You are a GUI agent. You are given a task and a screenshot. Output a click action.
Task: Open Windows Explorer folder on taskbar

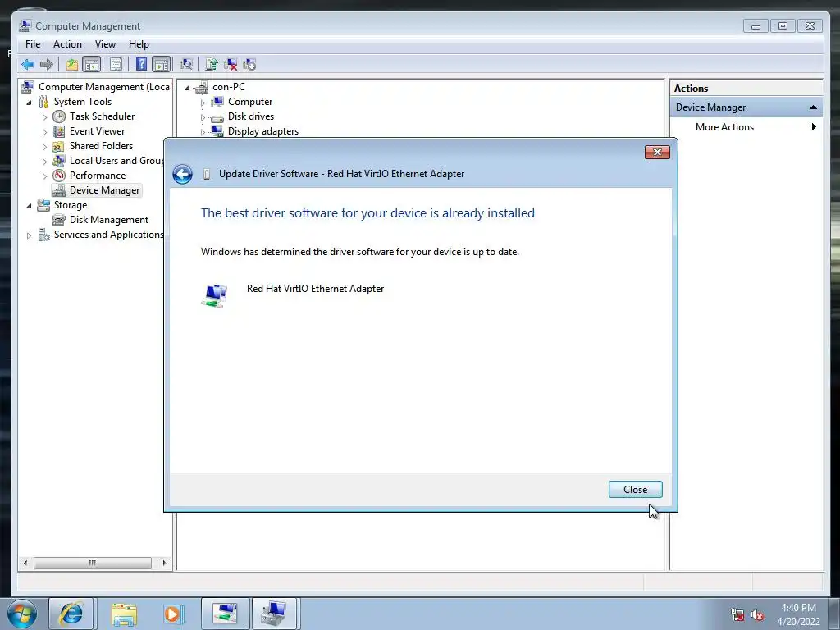coord(124,614)
